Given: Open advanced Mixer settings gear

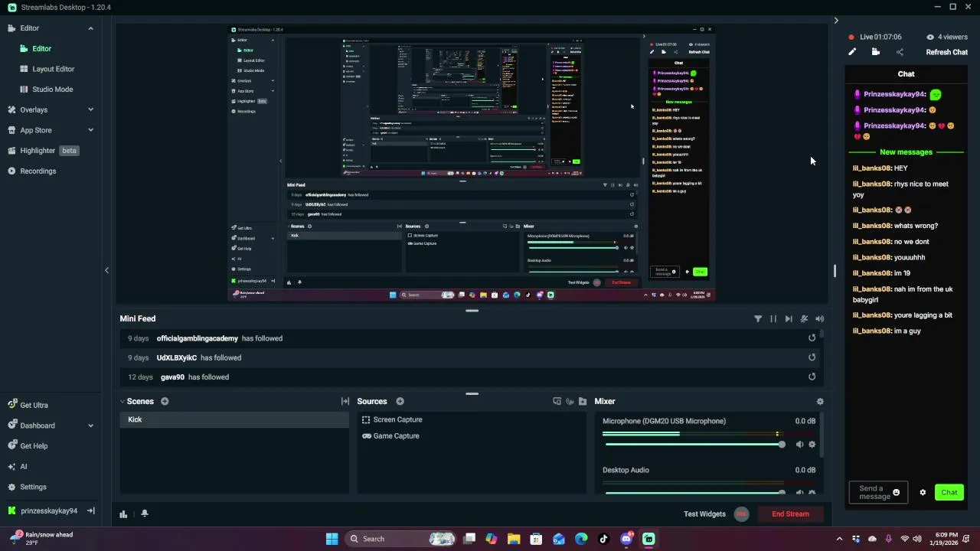Looking at the screenshot, I should [820, 401].
